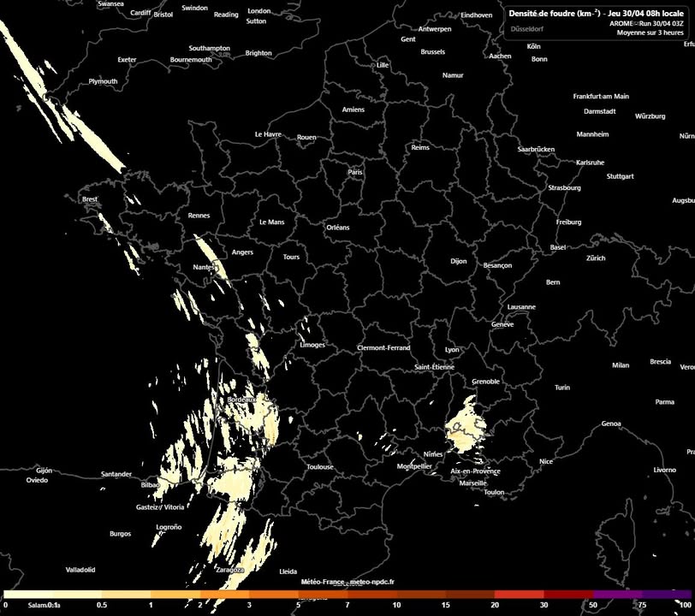Click the 'Densité de foudre' title text
The image size is (695, 616).
point(554,13)
